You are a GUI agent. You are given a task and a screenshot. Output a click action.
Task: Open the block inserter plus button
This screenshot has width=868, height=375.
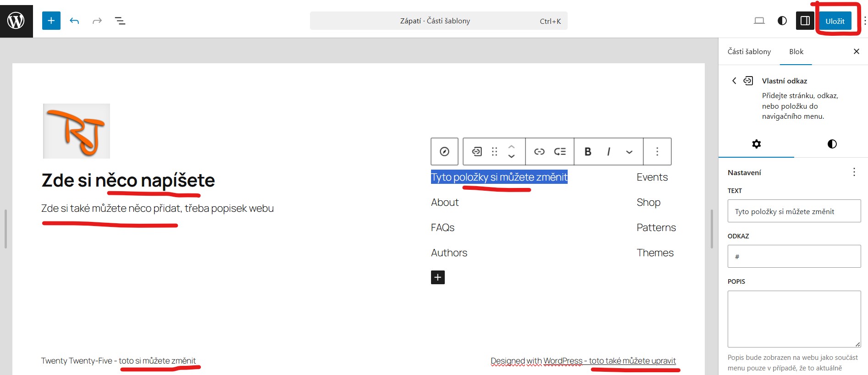point(51,21)
